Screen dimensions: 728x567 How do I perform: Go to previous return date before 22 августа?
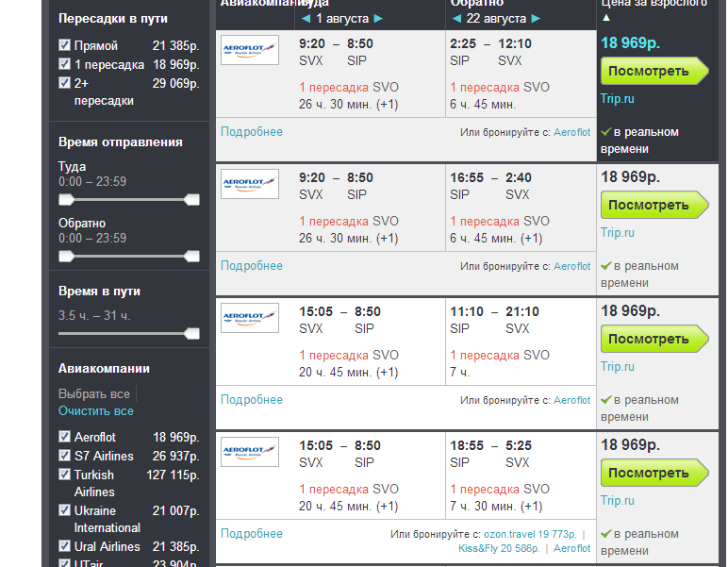(x=456, y=19)
